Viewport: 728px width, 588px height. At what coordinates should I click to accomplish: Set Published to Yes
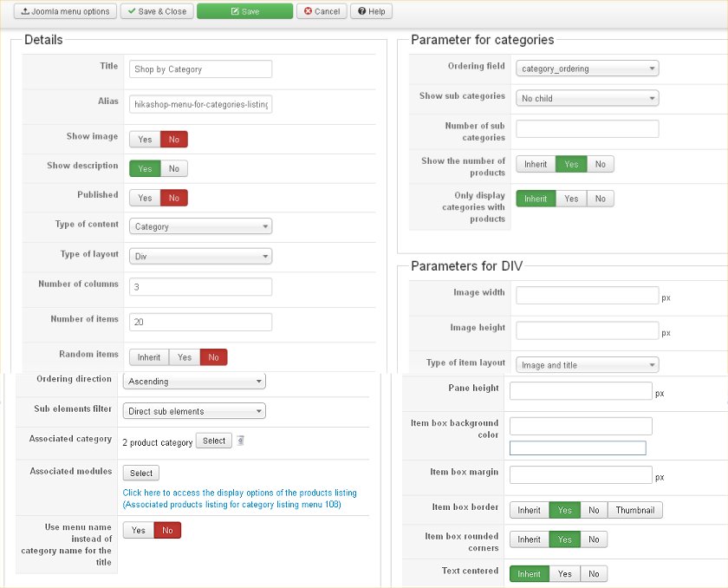tap(145, 198)
